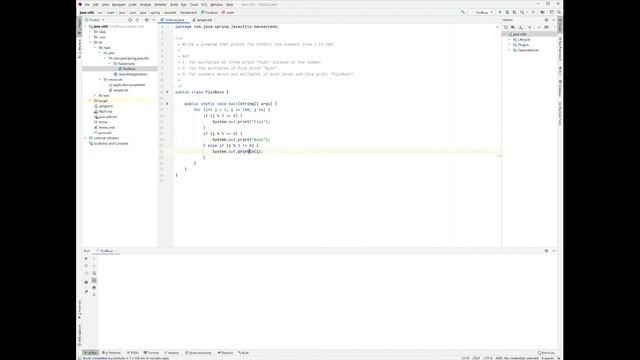Click the green Run button in toolbar
Viewport: 640px width, 360px height.
click(x=500, y=12)
